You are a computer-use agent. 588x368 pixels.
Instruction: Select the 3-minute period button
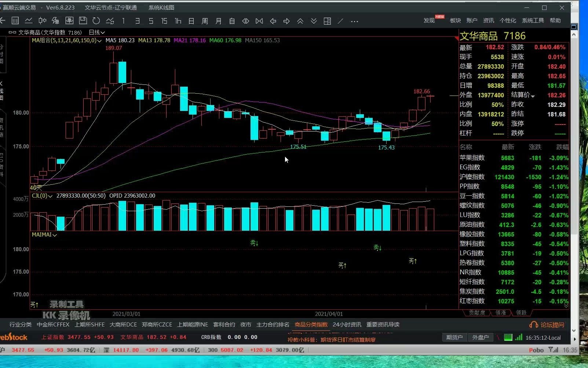coord(137,21)
